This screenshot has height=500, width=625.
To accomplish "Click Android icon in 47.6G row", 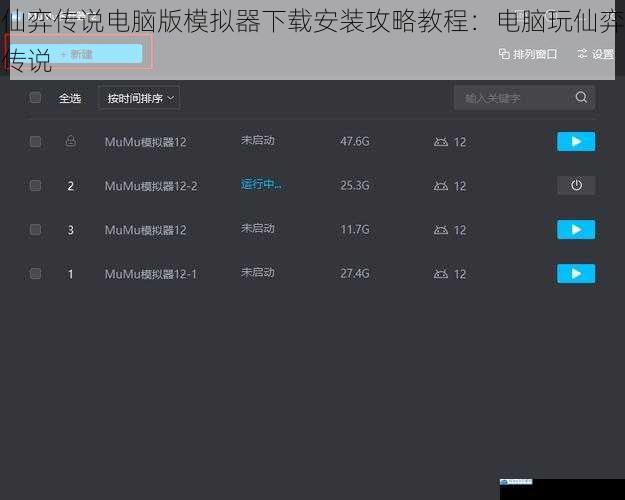I will (x=440, y=142).
